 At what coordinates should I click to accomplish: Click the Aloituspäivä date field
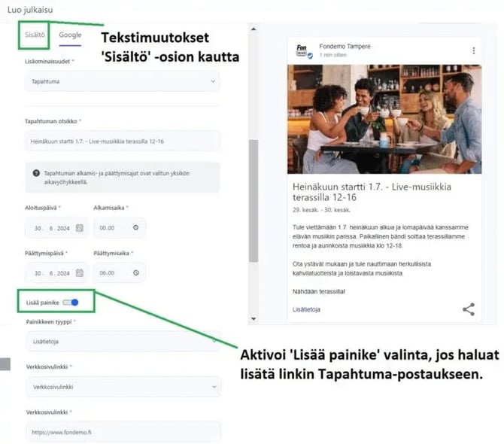(x=56, y=228)
